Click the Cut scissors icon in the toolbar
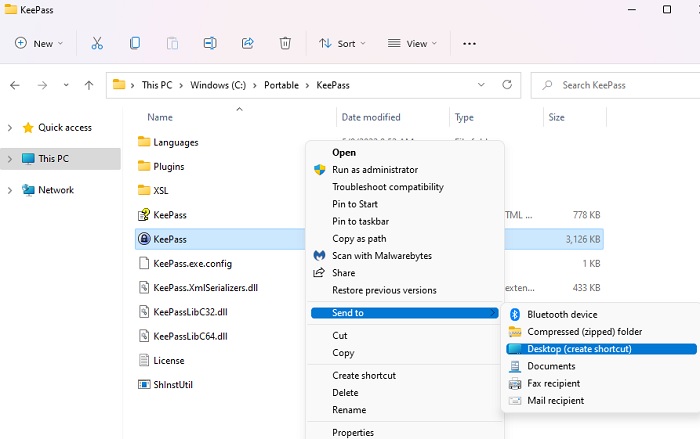Viewport: 700px width, 439px height. pos(97,43)
